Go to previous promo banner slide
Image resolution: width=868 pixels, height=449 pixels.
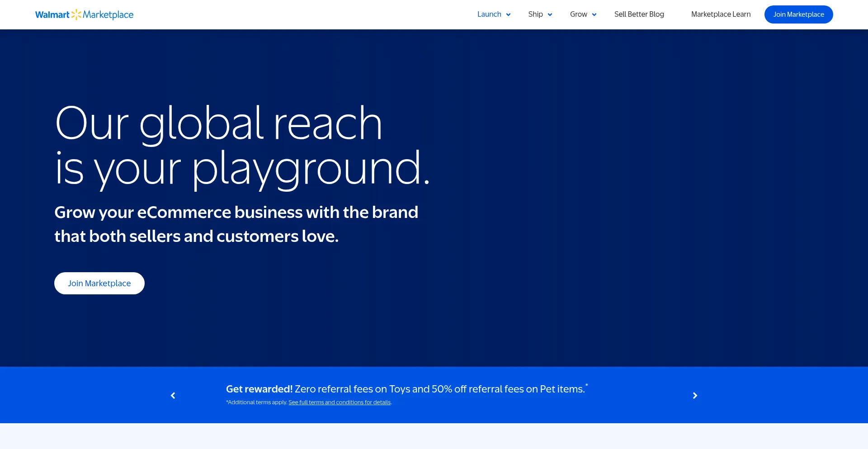point(173,396)
